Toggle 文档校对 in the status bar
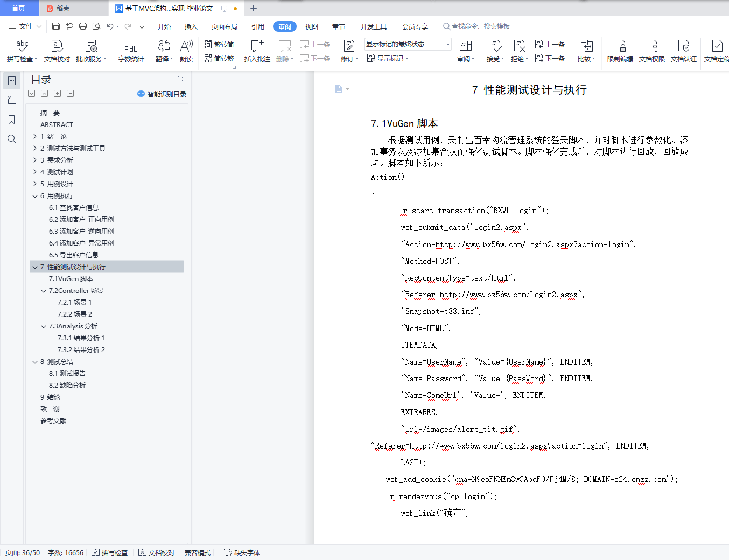 tap(157, 552)
